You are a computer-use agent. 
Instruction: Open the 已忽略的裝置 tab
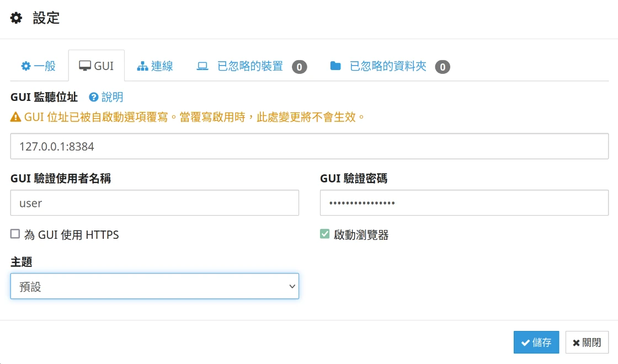pos(250,67)
